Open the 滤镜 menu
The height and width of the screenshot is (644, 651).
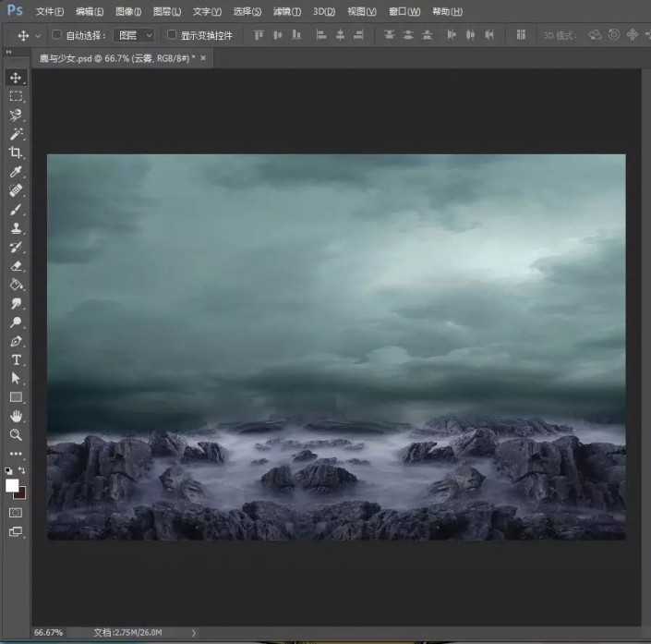click(x=285, y=12)
